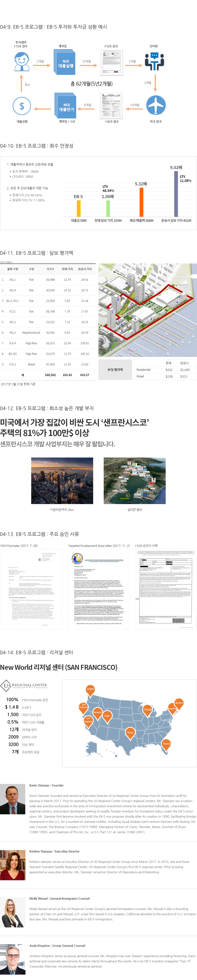Click the 419.27 completed value total

85,375
